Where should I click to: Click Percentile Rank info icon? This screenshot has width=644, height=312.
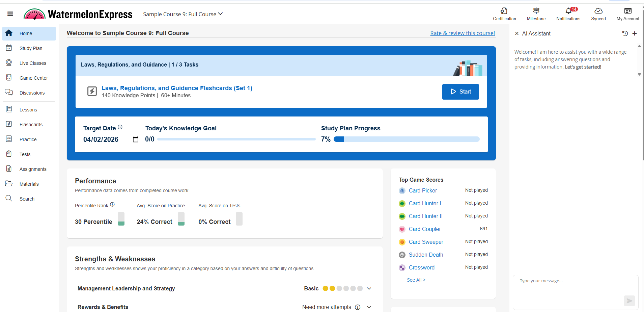(112, 205)
